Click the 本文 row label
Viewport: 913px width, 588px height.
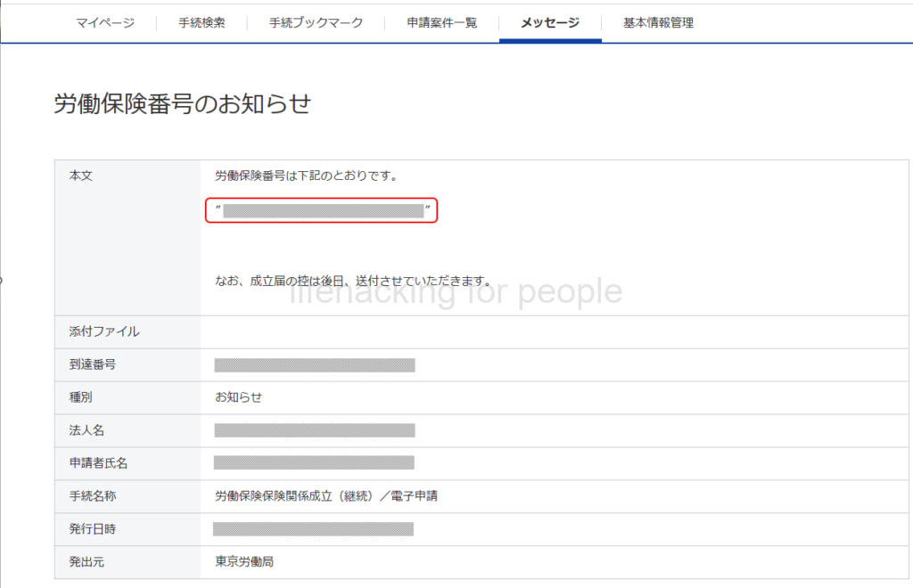[x=81, y=176]
